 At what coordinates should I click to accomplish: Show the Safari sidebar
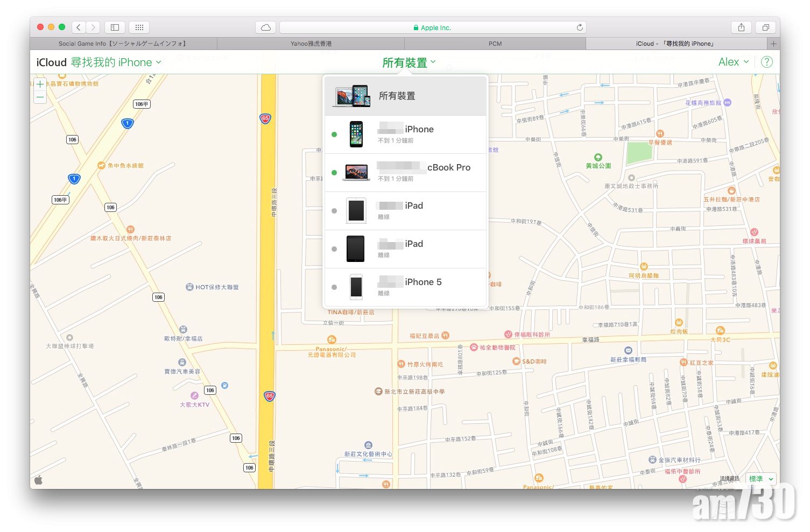(x=115, y=27)
